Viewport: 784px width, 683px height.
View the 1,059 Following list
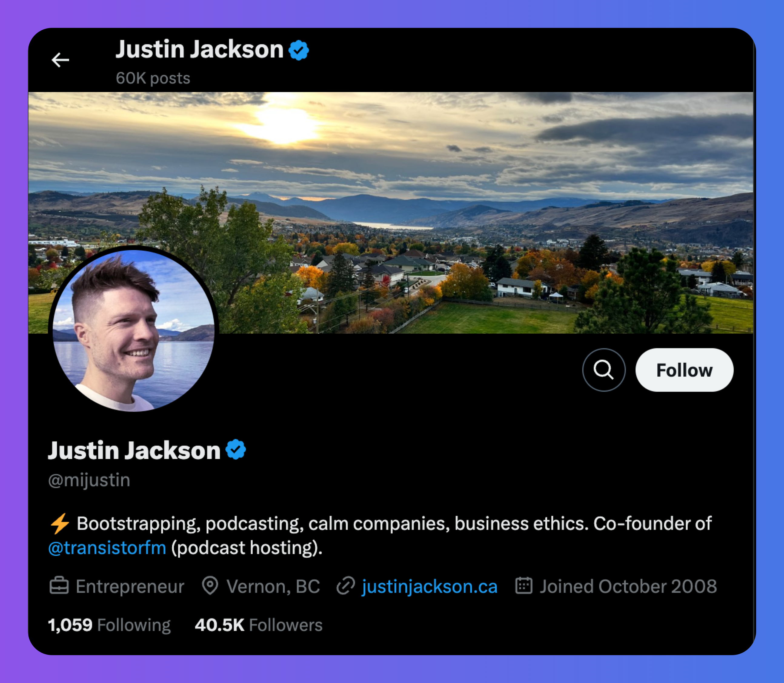[109, 625]
